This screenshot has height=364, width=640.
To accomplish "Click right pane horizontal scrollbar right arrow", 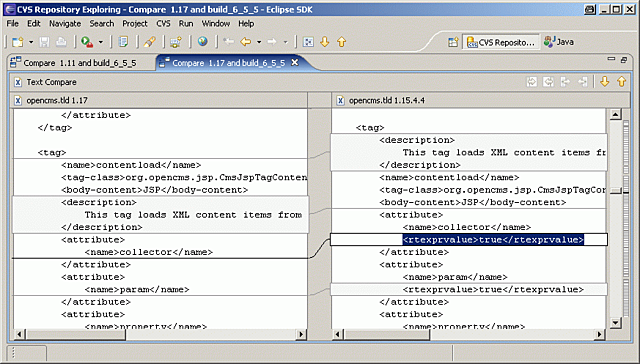I will coord(599,335).
